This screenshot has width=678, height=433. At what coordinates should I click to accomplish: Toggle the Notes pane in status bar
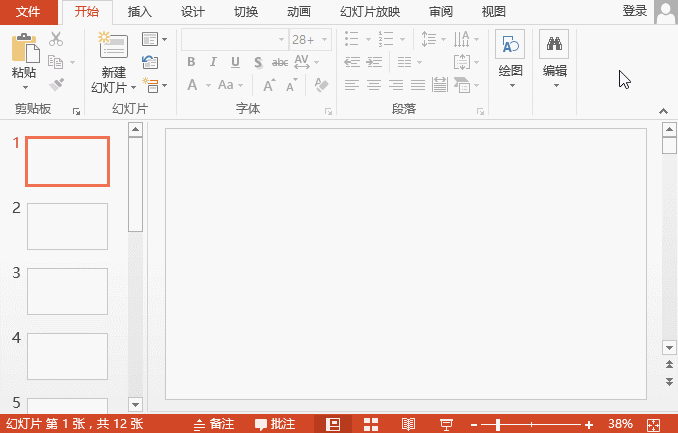pyautogui.click(x=214, y=424)
